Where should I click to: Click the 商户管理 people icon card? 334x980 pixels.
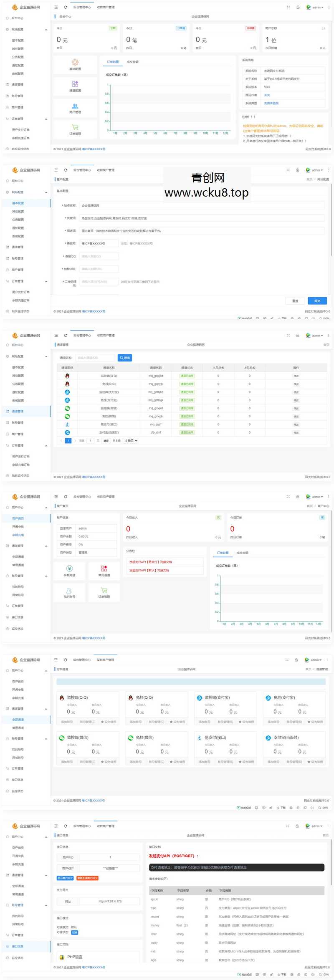pos(75,106)
